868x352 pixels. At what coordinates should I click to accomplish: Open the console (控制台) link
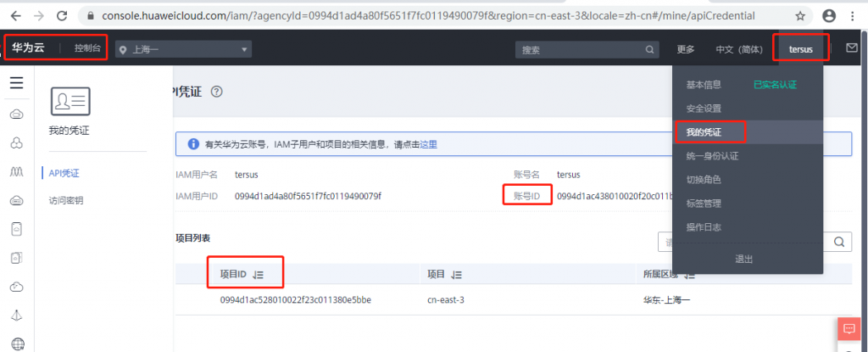coord(88,48)
